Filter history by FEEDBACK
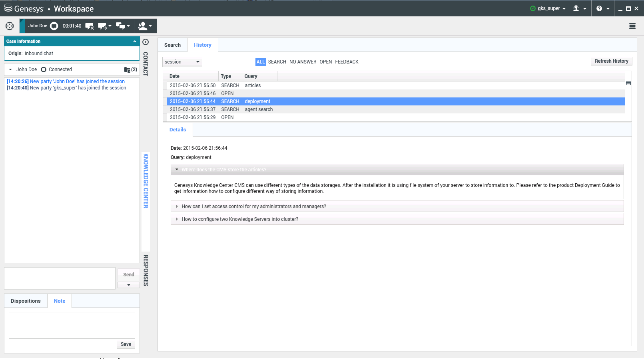The image size is (644, 359). 347,62
